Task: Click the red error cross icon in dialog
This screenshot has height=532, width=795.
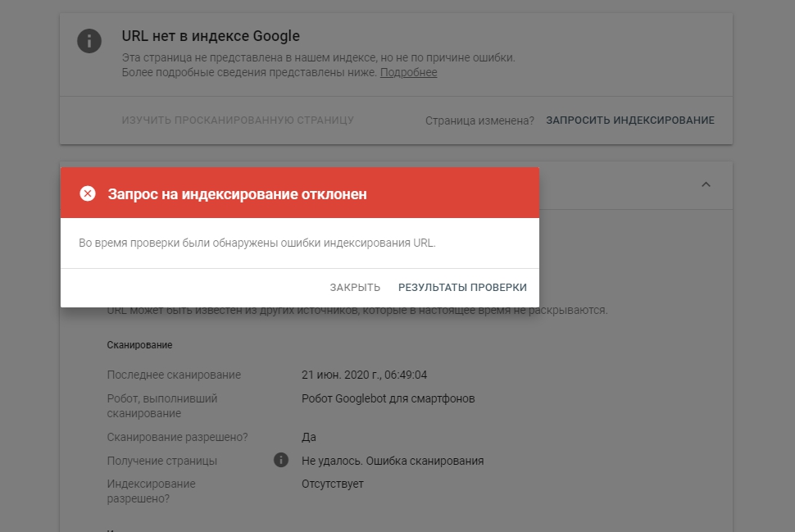Action: 88,193
